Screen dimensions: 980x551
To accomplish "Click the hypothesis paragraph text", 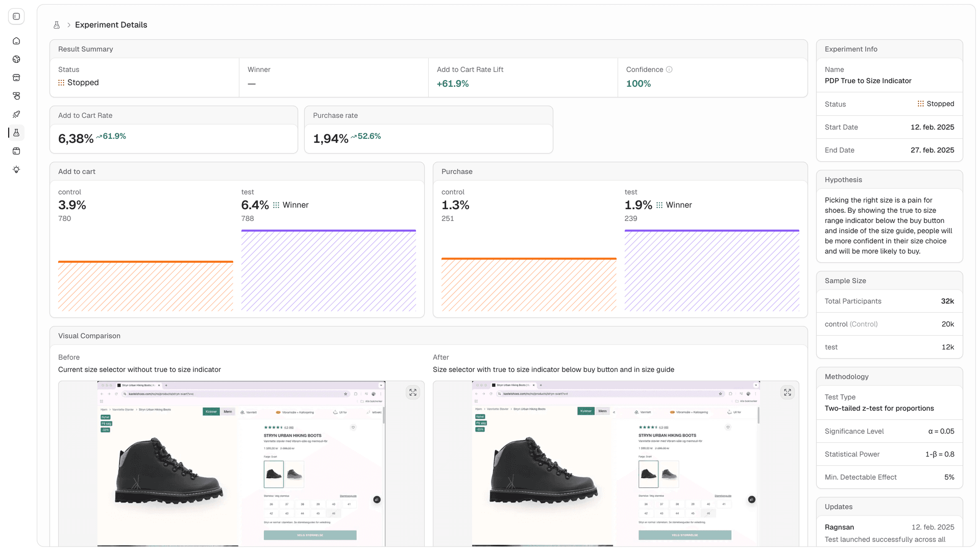I will 889,226.
